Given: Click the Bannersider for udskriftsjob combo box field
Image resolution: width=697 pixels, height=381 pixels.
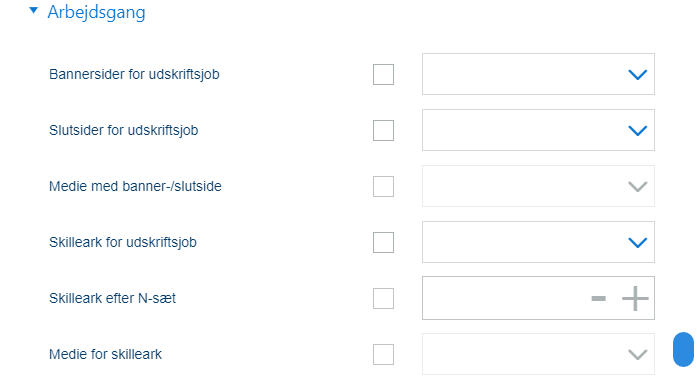Looking at the screenshot, I should (x=538, y=74).
